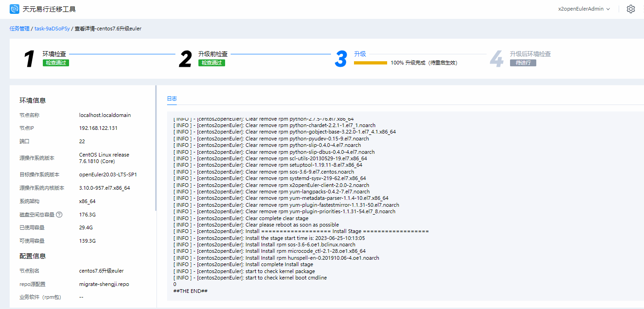Image resolution: width=644 pixels, height=309 pixels.
Task: Select step 1 环境检查
Action: [x=54, y=54]
